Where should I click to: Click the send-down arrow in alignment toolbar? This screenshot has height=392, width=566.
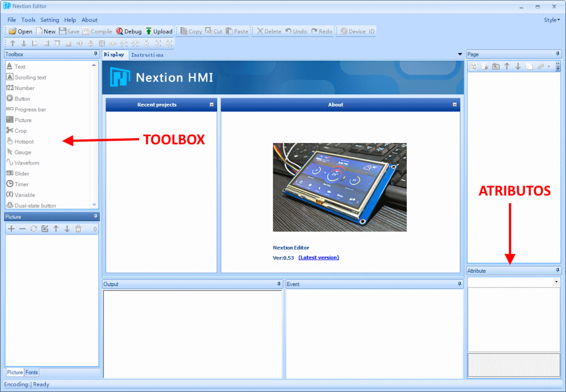[x=24, y=43]
